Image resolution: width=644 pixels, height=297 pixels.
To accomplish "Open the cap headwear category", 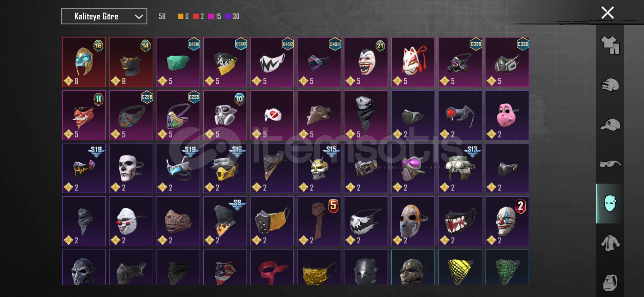I will 610,125.
